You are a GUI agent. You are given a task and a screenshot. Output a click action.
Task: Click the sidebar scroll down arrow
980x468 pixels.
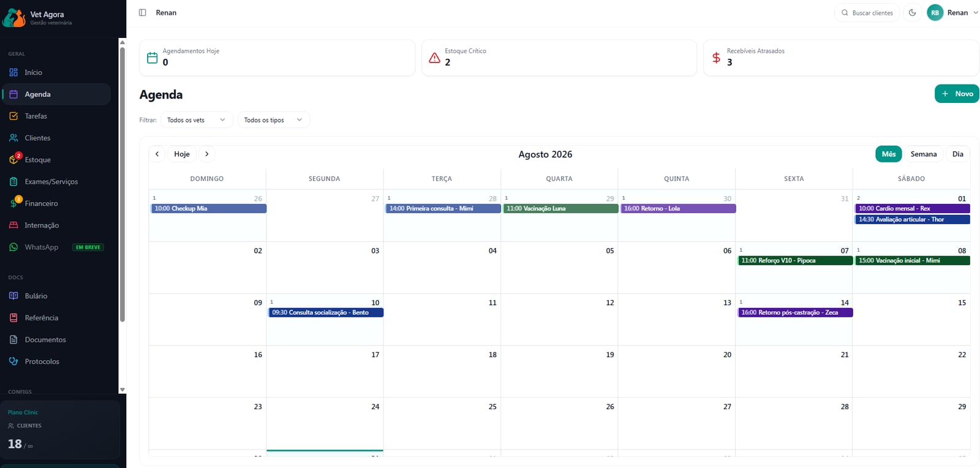(x=123, y=390)
